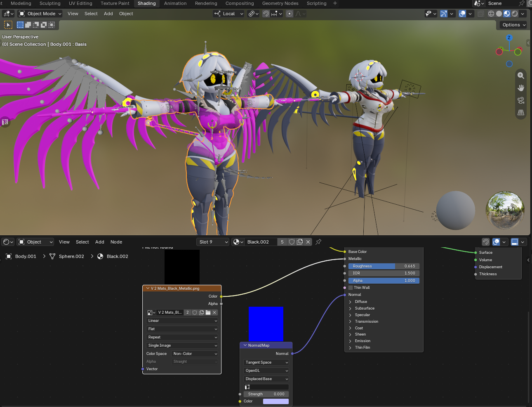
Task: Open the Node menu in the node editor
Action: [116, 242]
